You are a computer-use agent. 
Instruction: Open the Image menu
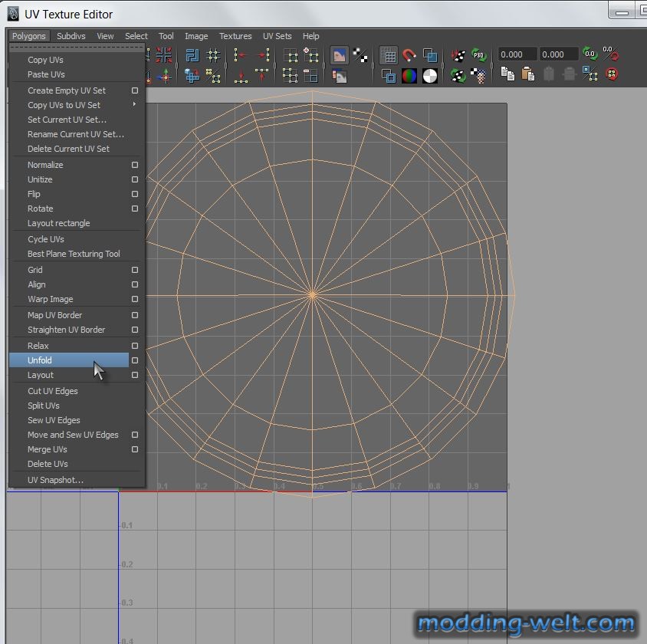tap(196, 36)
